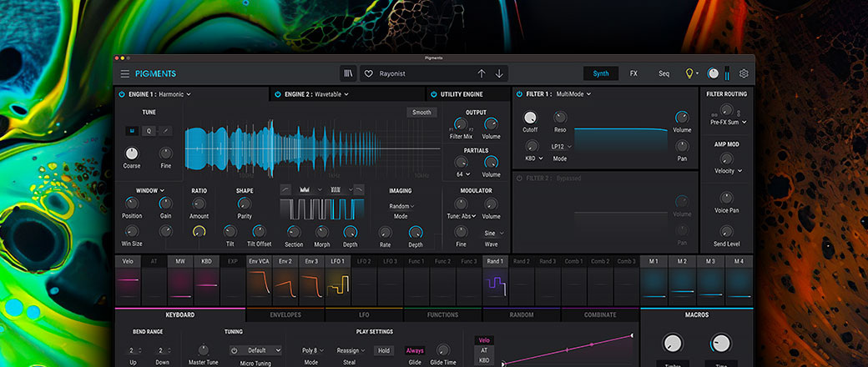Click the Output Filter Mix knob
This screenshot has width=868, height=367.
(461, 124)
